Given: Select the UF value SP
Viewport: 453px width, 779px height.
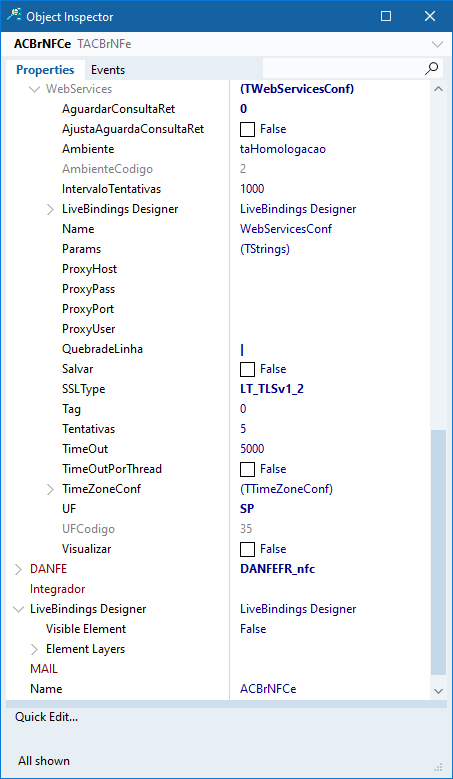Looking at the screenshot, I should coord(247,509).
